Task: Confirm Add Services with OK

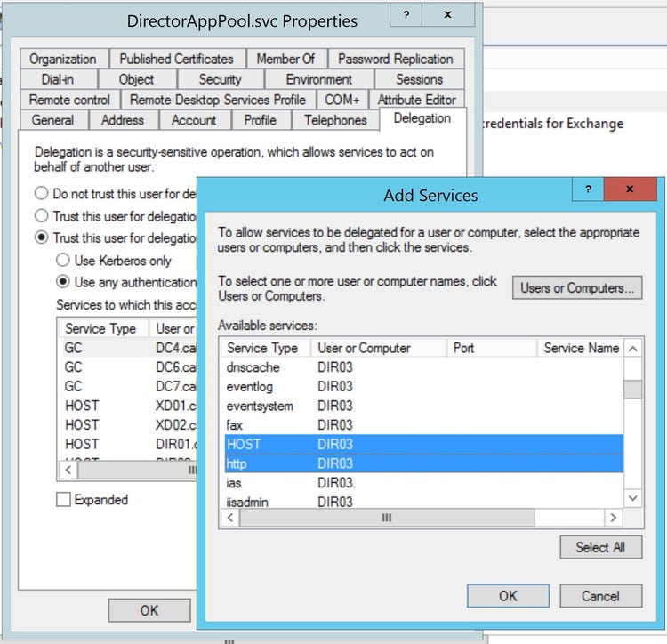Action: click(508, 595)
